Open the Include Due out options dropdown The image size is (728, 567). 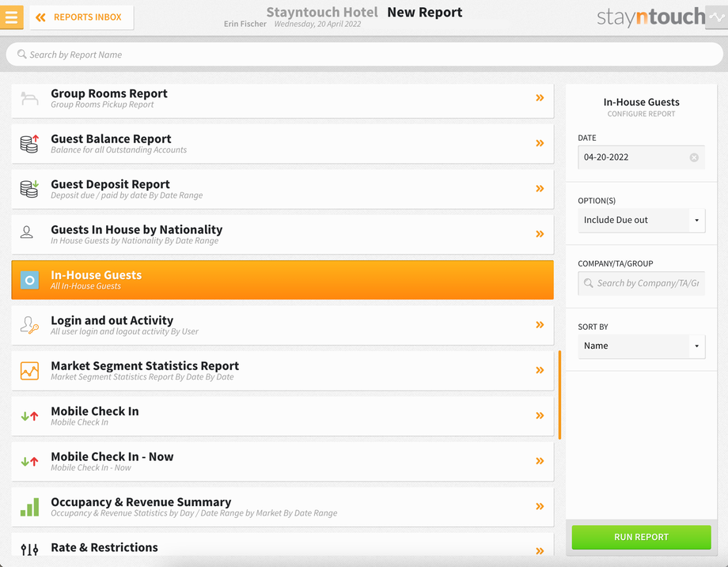pyautogui.click(x=641, y=221)
